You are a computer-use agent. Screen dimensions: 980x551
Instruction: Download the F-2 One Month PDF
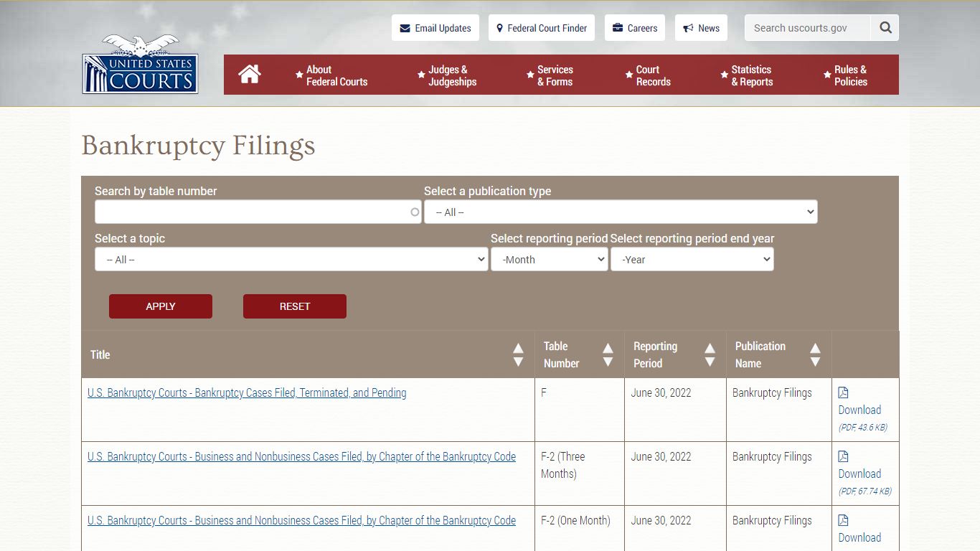[859, 537]
